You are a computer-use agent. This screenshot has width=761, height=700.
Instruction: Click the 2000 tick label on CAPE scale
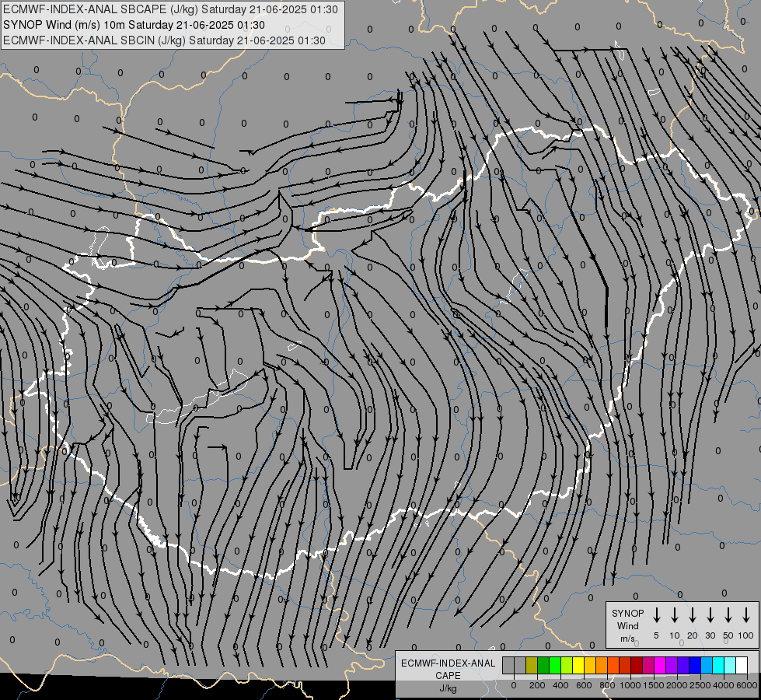coord(677,685)
